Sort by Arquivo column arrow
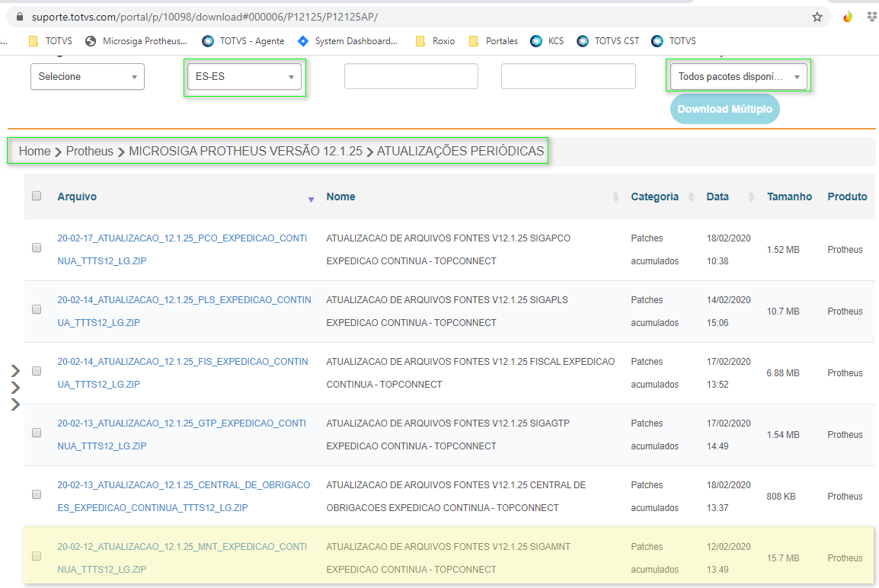 pyautogui.click(x=311, y=200)
